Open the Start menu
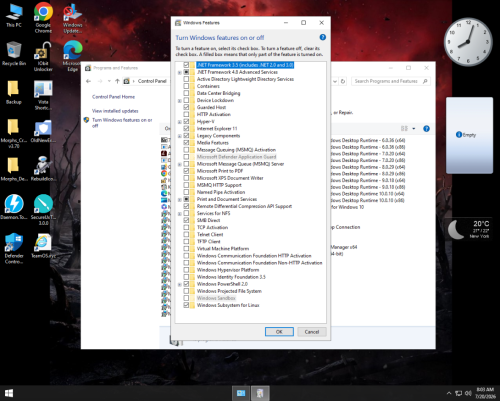Screen dimensions: 500x401 pos(9,393)
